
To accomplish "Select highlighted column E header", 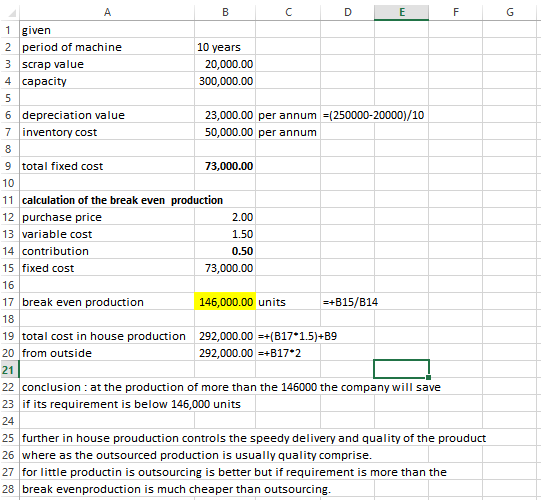I will pos(402,12).
